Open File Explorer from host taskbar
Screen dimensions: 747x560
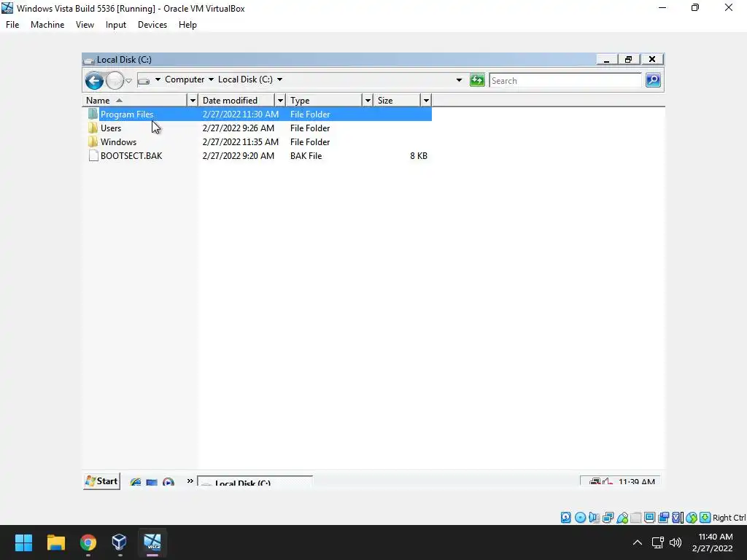pos(55,542)
